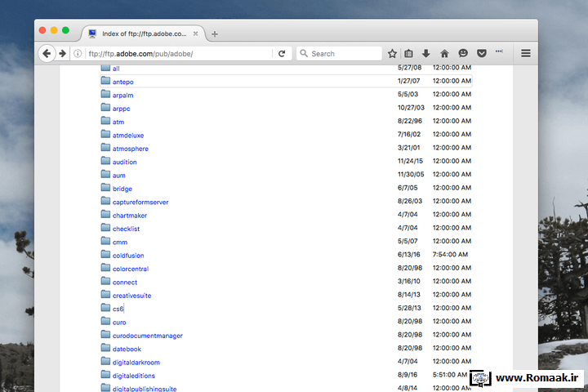Open the datebook folder link
Screen dimensions: 588x392
tap(127, 350)
